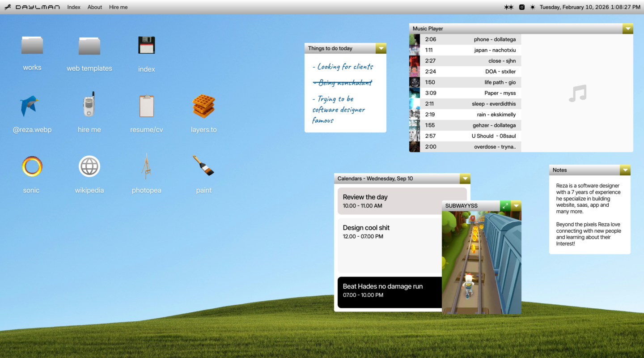Launch the layers.to waffle icon

click(203, 106)
